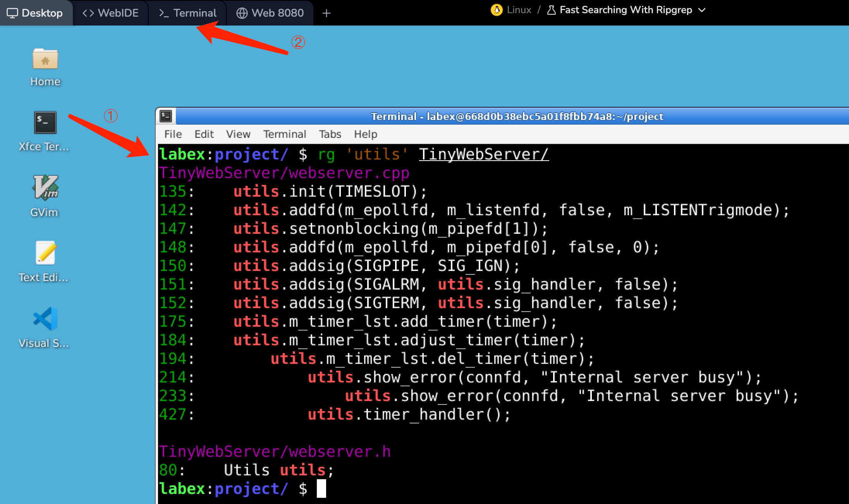Image resolution: width=849 pixels, height=504 pixels.
Task: Click the terminal window title bar icon
Action: tap(166, 116)
